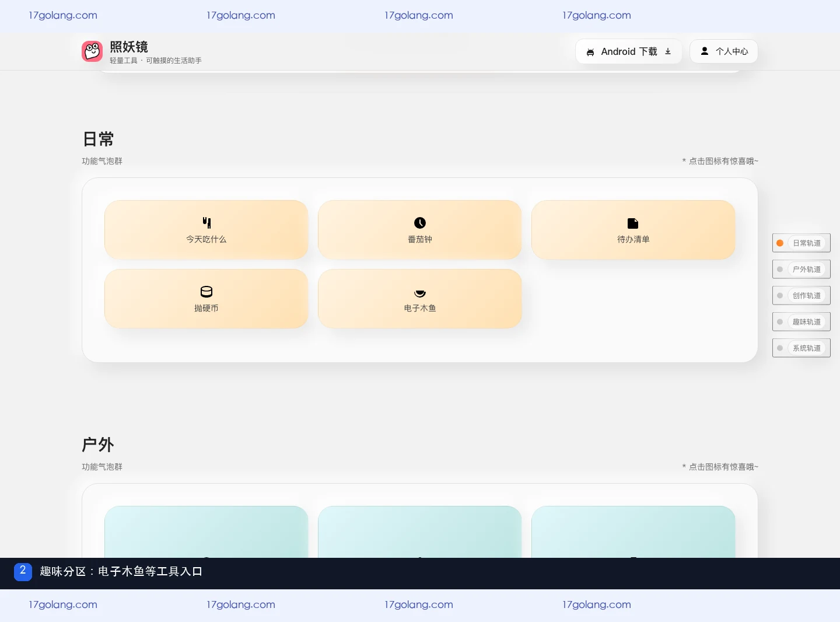Click the gray dot of 创作轨道
The image size is (840, 622).
[780, 295]
